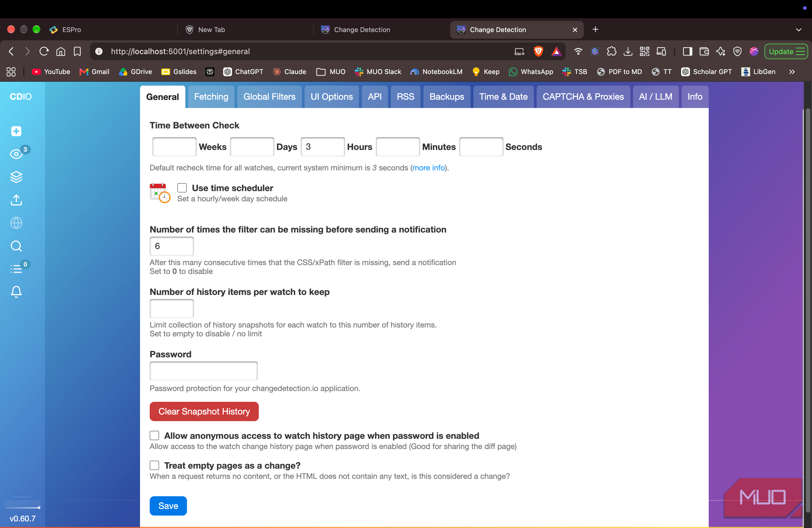The width and height of the screenshot is (812, 528).
Task: Open the ChatGPT bookmark
Action: click(x=243, y=72)
